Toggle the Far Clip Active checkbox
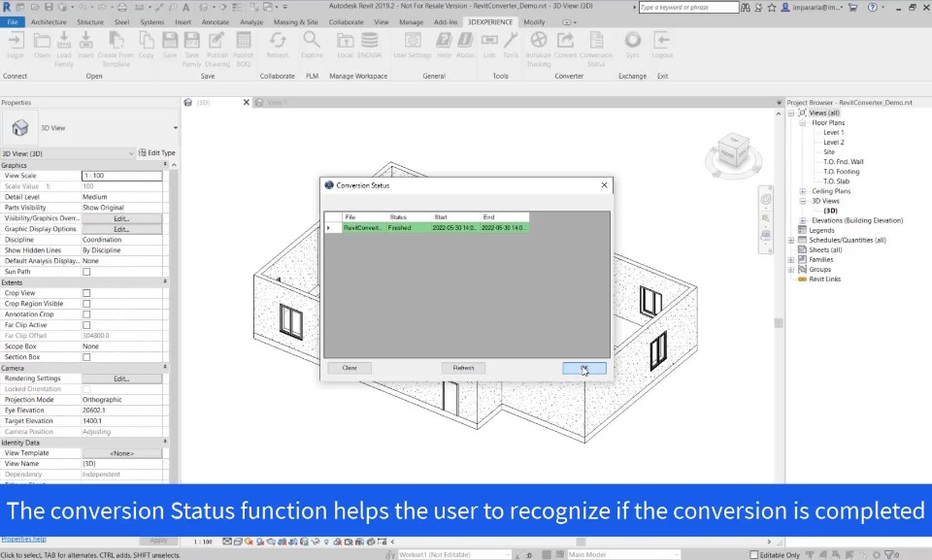Viewport: 932px width, 560px height. [x=86, y=325]
